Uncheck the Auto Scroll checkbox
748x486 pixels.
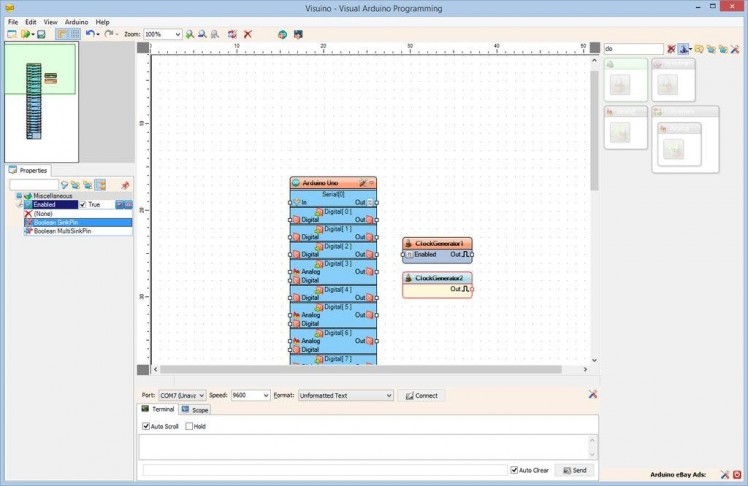146,426
